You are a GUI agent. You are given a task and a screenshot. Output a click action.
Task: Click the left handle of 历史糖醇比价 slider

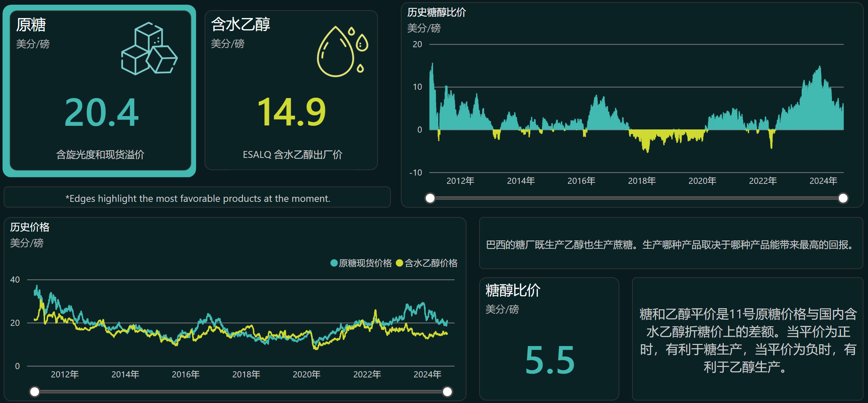click(x=430, y=198)
